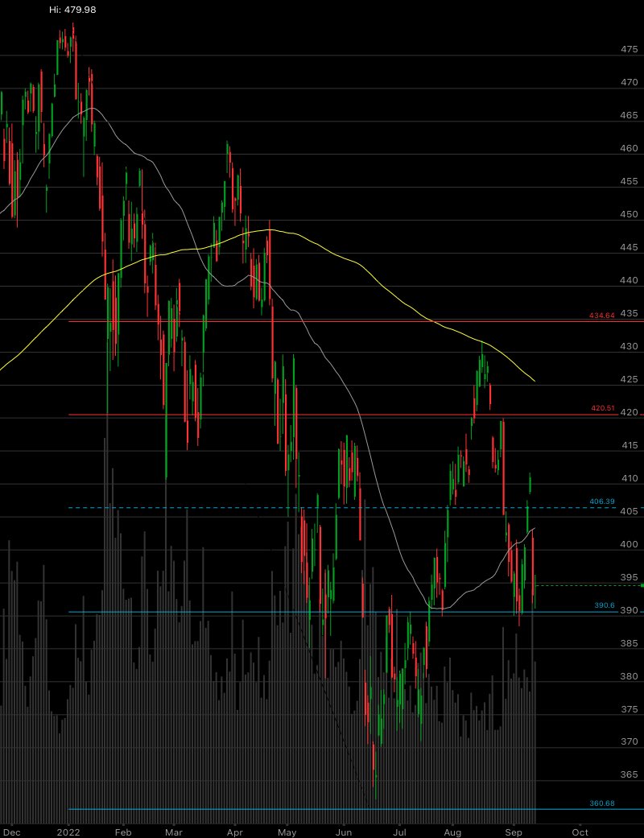Image resolution: width=644 pixels, height=838 pixels.
Task: Select the 420.51 red level label
Action: 603,408
